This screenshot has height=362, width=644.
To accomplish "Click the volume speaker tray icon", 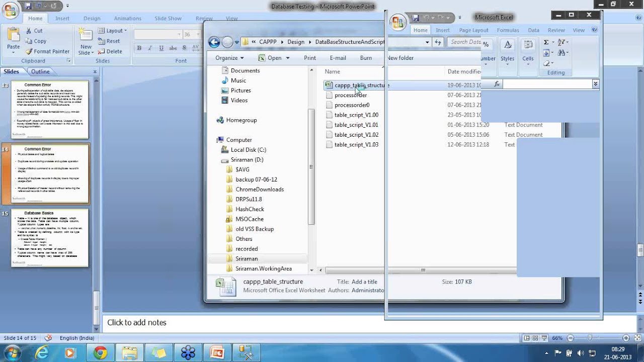I will [581, 353].
